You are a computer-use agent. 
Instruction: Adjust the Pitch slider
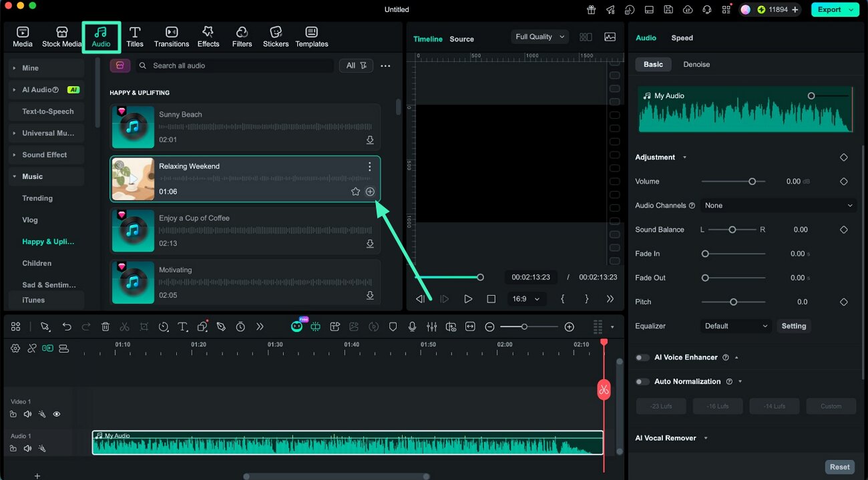tap(733, 302)
